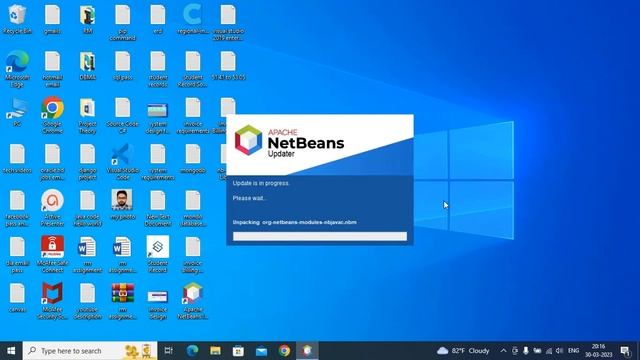This screenshot has height=360, width=640.
Task: Open the Google Chrome desktop shortcut
Action: click(52, 115)
